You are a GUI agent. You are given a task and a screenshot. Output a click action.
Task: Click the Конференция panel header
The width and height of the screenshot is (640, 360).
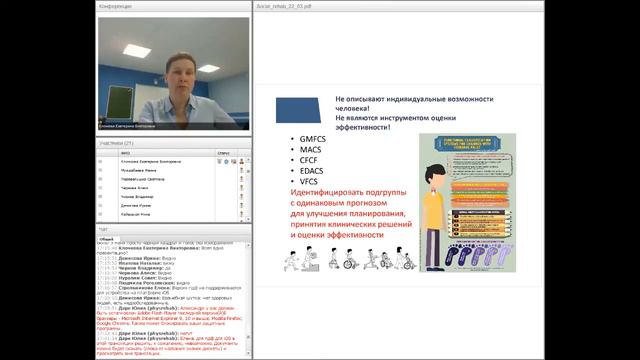173,6
